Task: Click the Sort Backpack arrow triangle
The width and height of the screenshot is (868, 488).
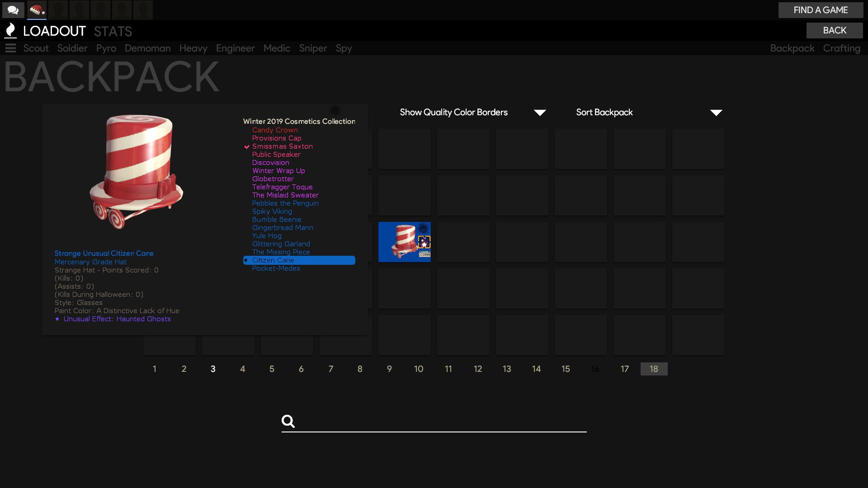Action: coord(716,113)
